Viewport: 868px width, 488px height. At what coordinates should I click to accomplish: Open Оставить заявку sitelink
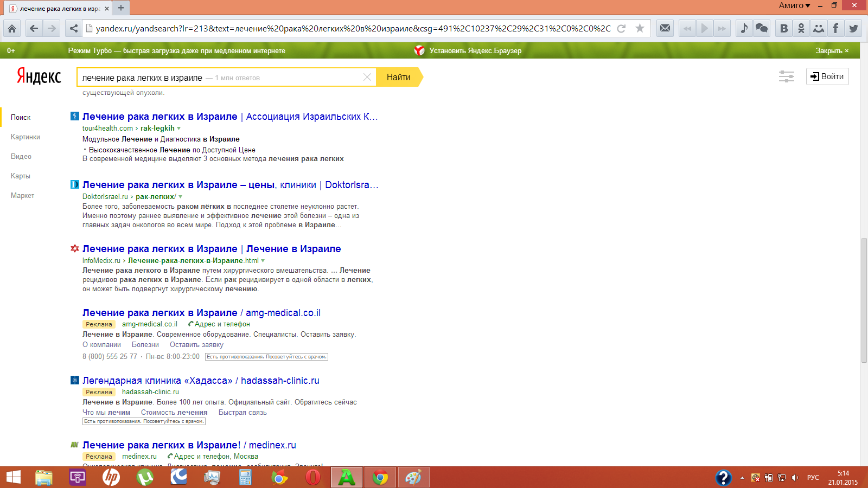tap(196, 345)
